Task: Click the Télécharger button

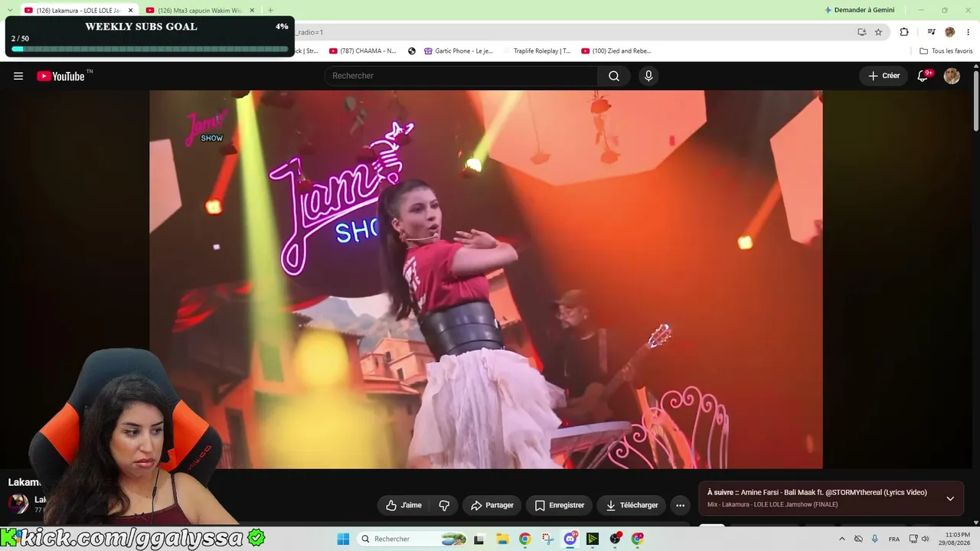Action: (632, 505)
